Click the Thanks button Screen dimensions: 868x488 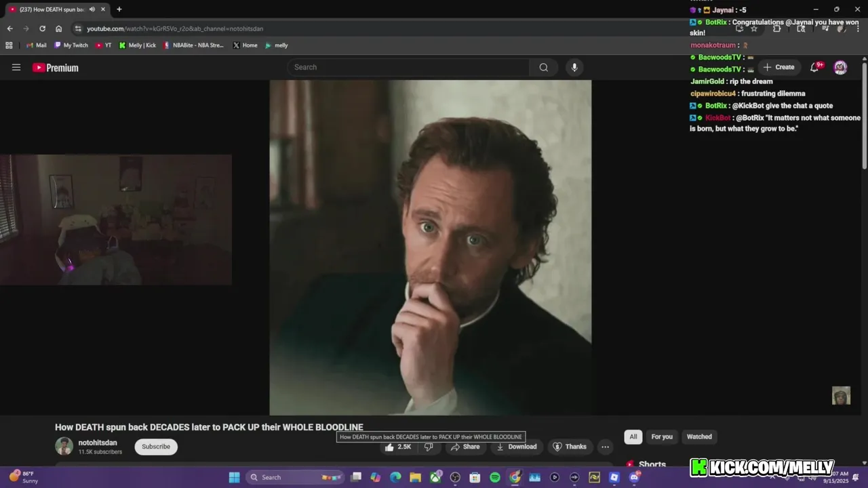click(570, 447)
